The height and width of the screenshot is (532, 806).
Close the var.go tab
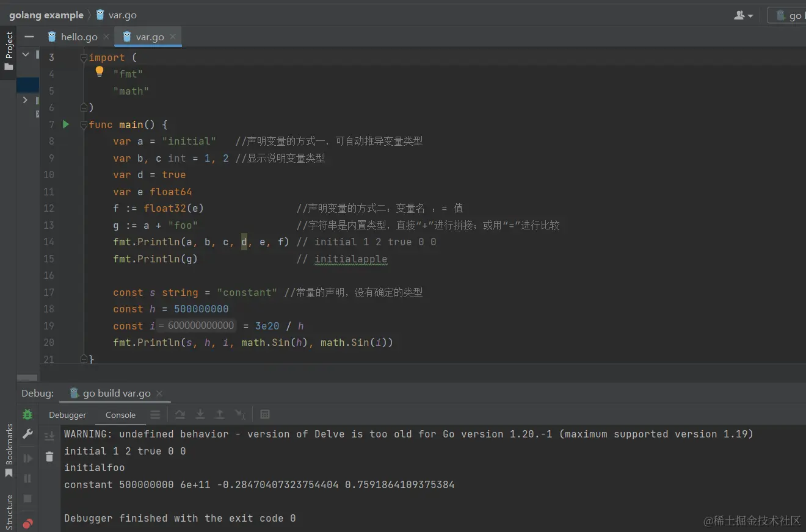click(173, 37)
